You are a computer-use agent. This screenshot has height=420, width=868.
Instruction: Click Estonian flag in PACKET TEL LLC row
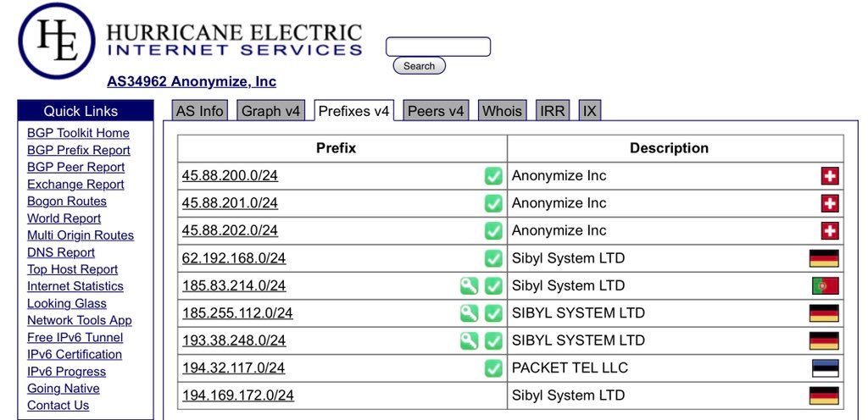[826, 368]
